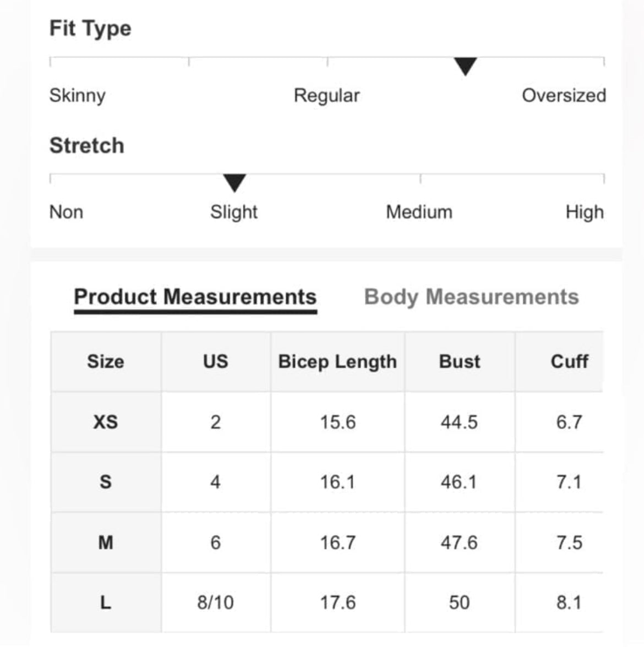
Task: Click the Size column header
Action: 106,361
